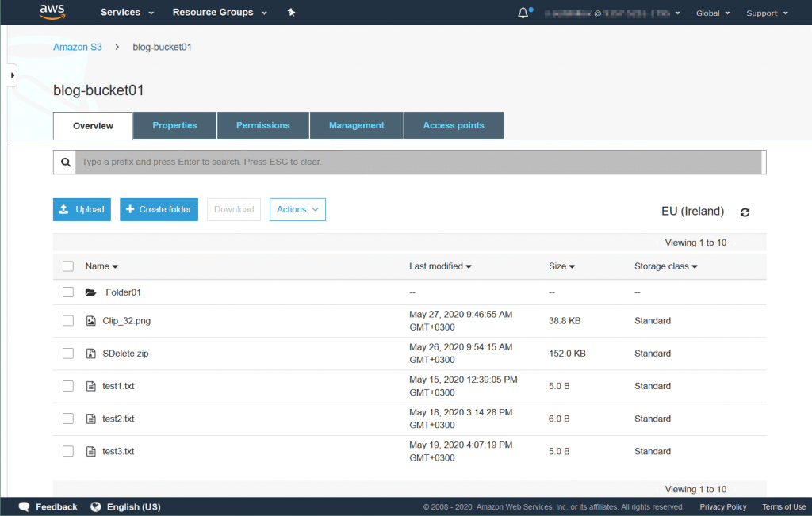Select all objects with the header checkbox
The image size is (812, 516).
click(x=68, y=266)
